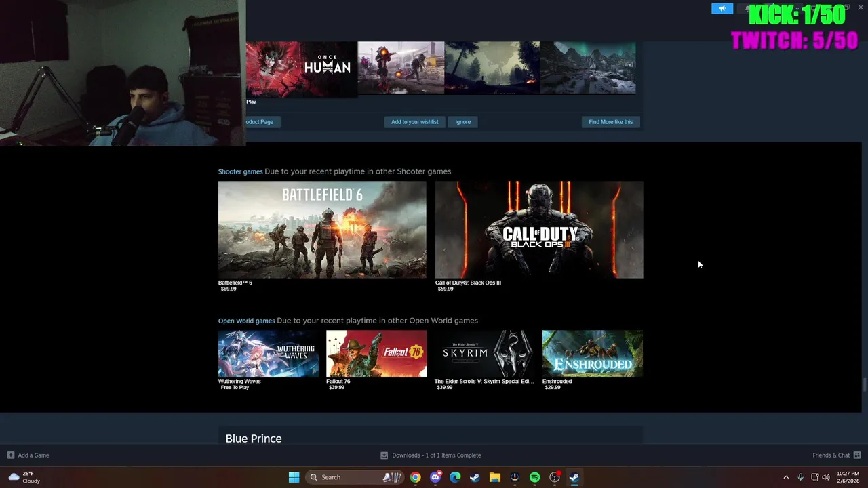Click Downloads - 1 of 1 Items Complete

click(437, 455)
